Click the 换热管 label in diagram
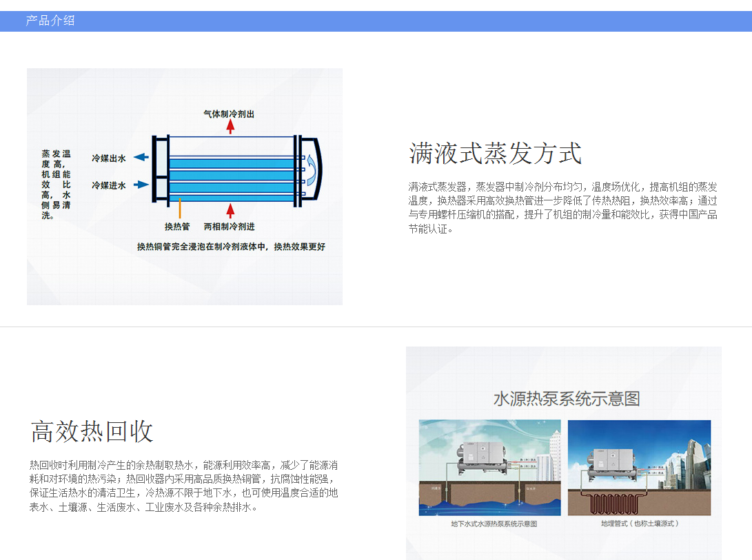 [x=177, y=227]
